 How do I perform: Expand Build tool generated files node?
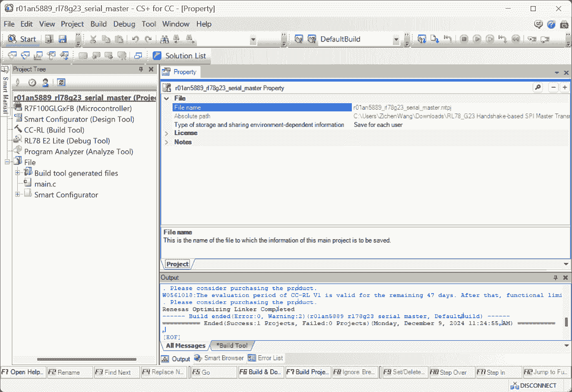tap(18, 173)
